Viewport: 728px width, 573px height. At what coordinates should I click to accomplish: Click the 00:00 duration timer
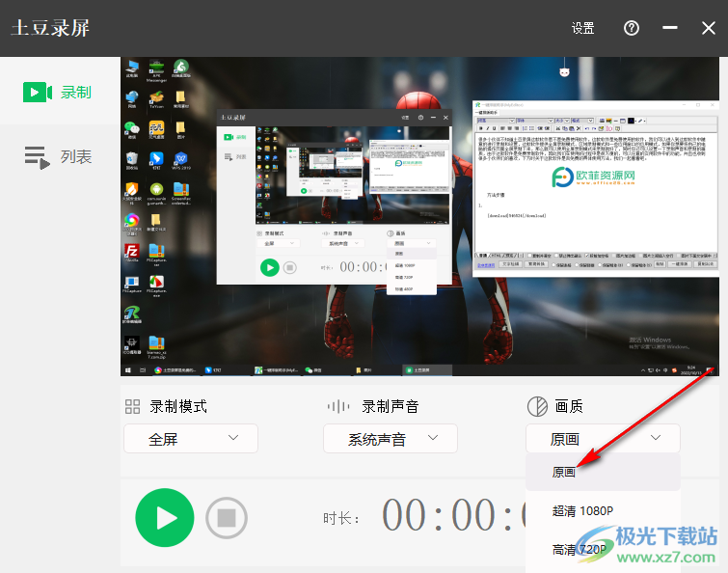coord(453,515)
